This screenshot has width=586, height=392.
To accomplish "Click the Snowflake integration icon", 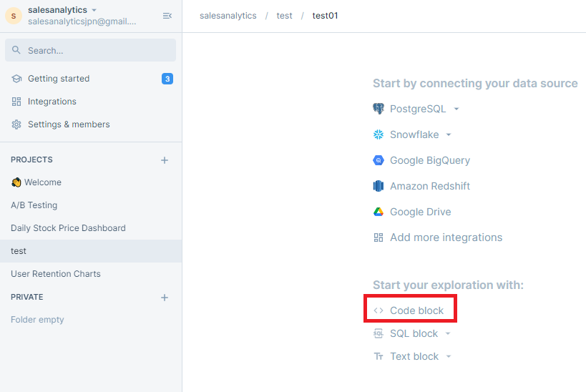I will tap(379, 134).
